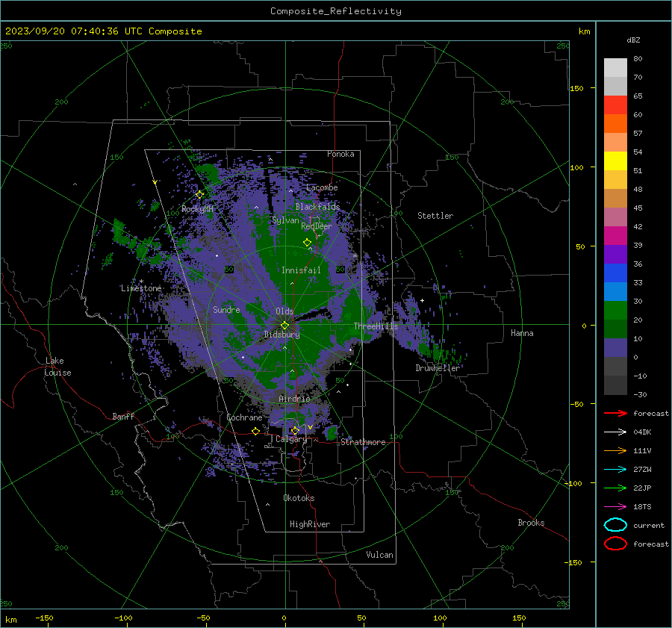Click the Lake Louise label

(x=57, y=367)
